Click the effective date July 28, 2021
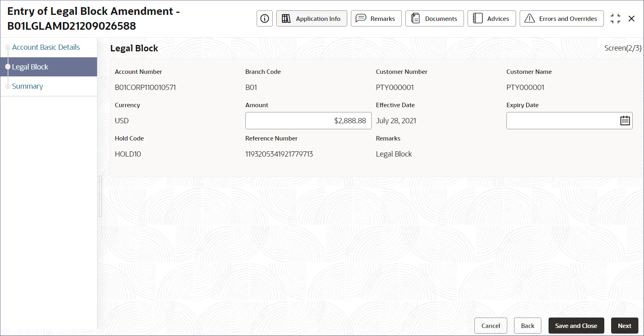The image size is (644, 336). click(x=396, y=121)
